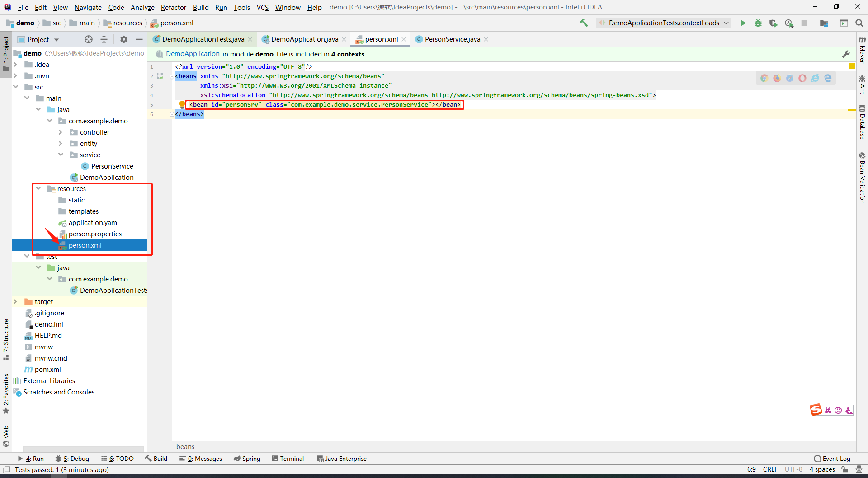
Task: Open in Edge browser icon
Action: point(828,78)
